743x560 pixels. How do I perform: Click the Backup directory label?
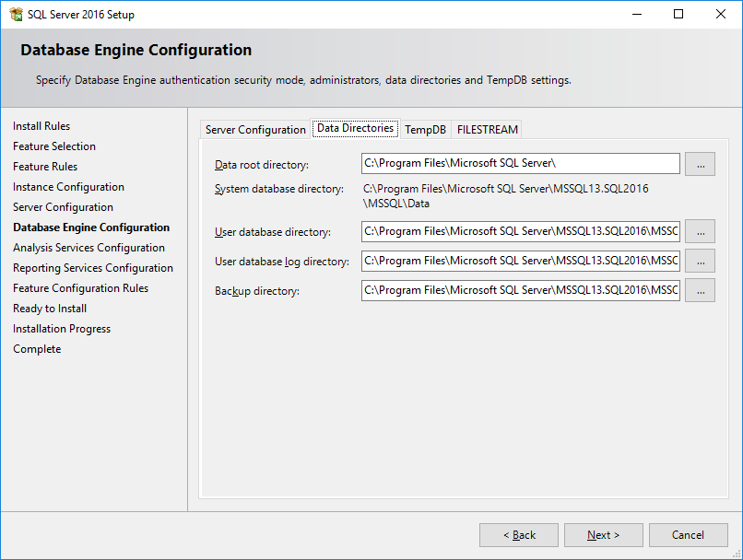(x=257, y=291)
